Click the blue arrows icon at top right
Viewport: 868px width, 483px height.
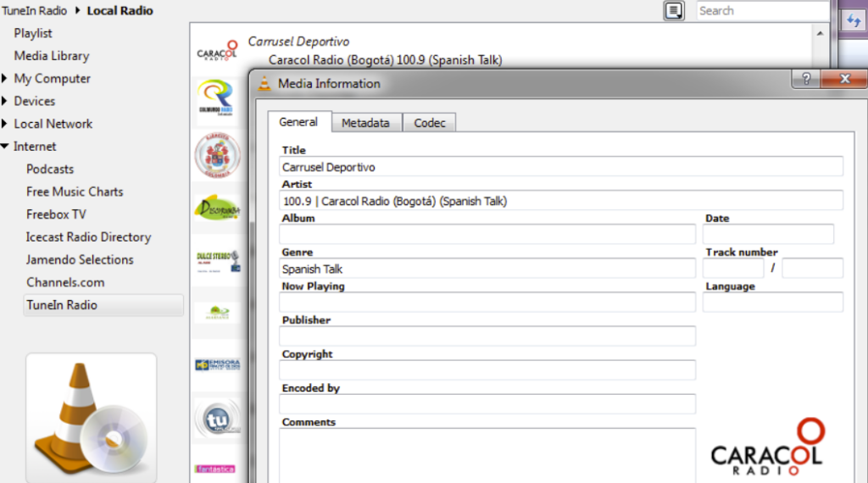click(854, 21)
